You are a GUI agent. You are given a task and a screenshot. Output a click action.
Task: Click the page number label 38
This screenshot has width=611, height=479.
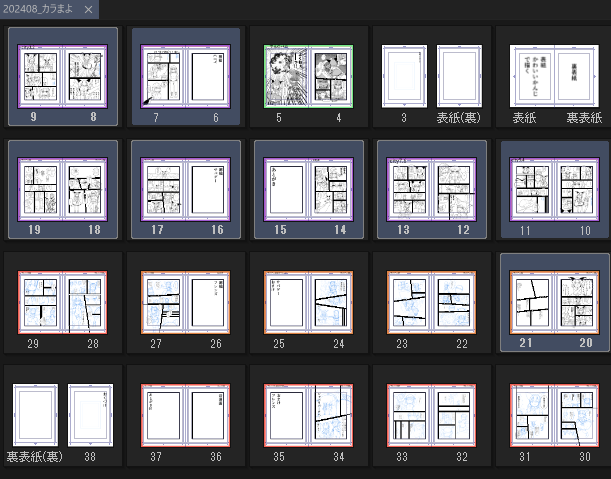[x=90, y=456]
